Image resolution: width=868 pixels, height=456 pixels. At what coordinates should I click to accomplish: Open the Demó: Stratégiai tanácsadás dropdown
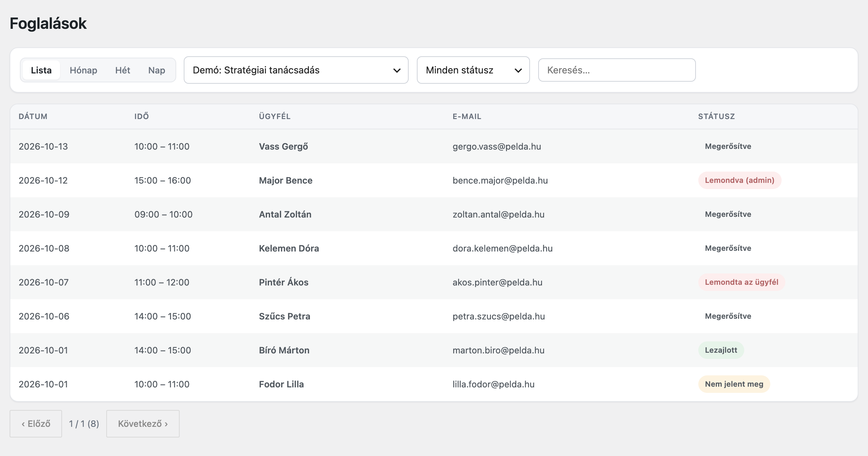pyautogui.click(x=296, y=70)
